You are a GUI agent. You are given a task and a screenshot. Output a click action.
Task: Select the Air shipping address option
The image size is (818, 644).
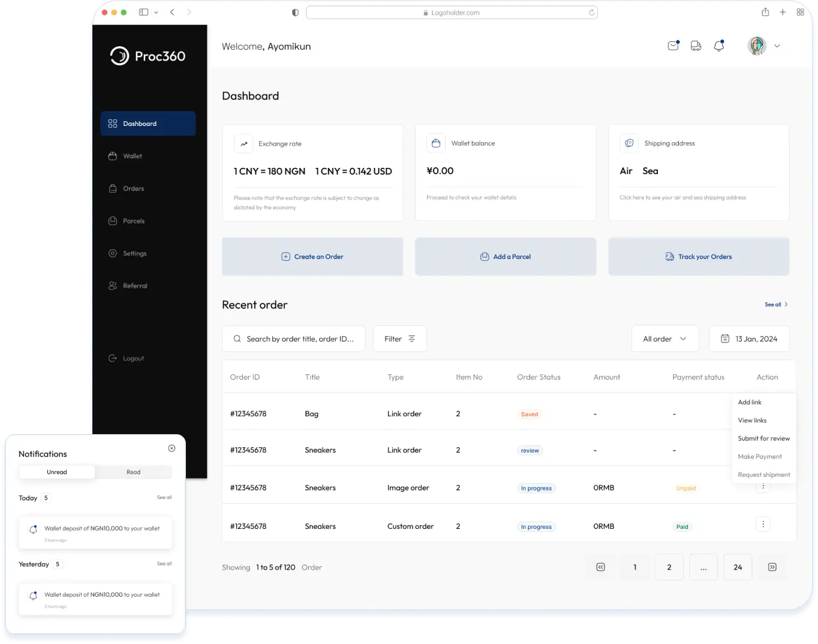(626, 171)
